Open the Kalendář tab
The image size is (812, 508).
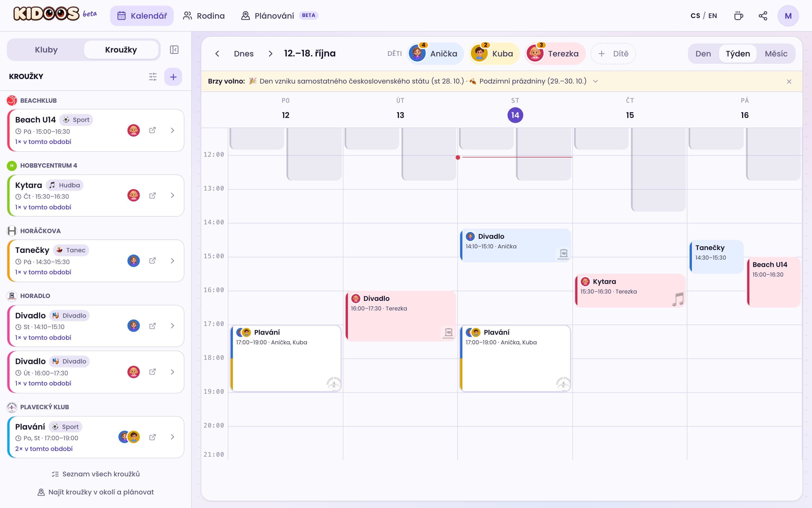142,16
